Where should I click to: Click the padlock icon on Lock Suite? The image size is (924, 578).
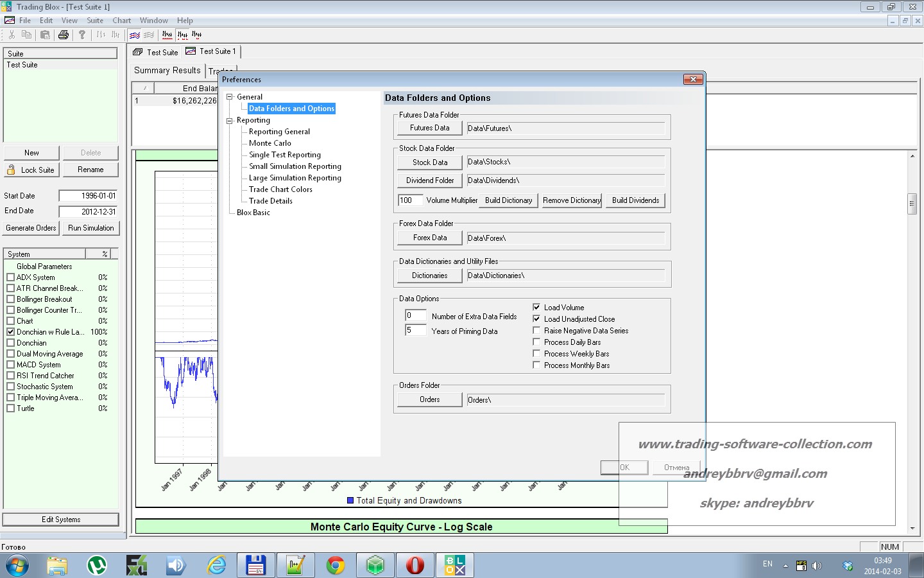point(11,170)
